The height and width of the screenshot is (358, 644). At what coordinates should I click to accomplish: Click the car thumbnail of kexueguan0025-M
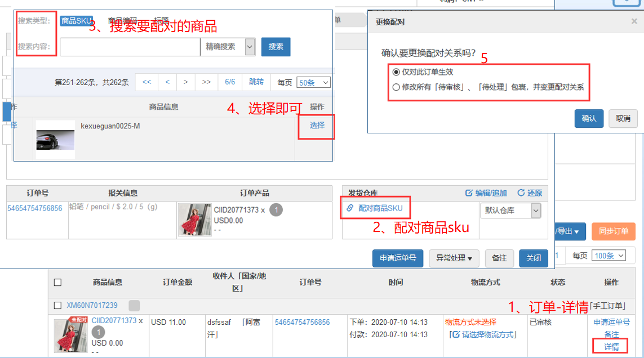tap(55, 140)
